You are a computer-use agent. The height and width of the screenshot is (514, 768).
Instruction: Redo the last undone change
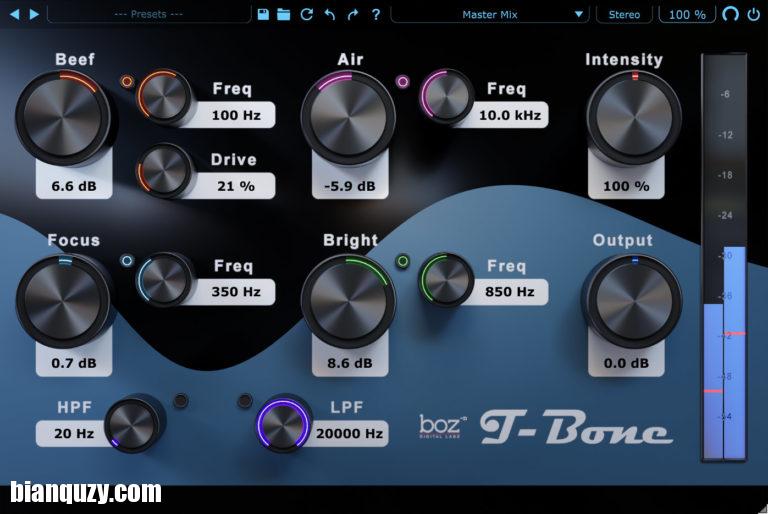(353, 15)
